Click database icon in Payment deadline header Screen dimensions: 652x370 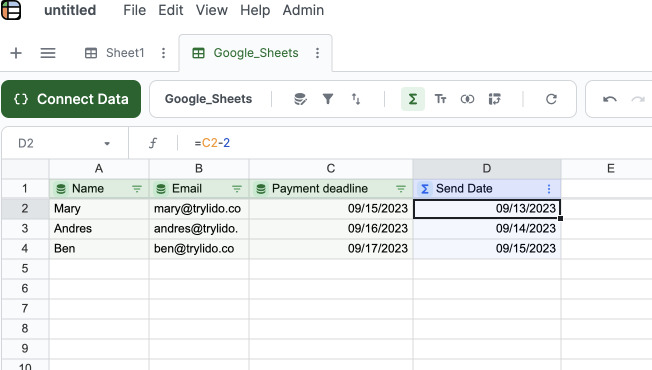click(261, 189)
